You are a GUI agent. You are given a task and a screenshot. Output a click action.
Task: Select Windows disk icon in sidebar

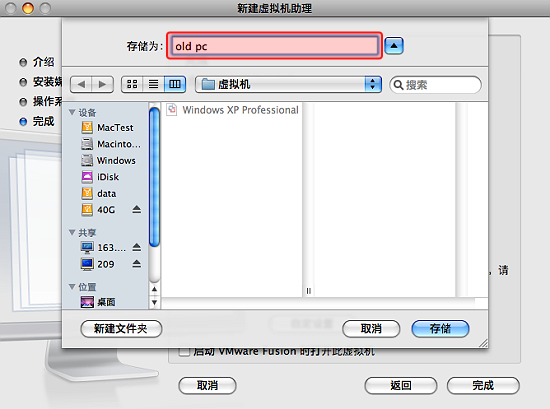87,160
